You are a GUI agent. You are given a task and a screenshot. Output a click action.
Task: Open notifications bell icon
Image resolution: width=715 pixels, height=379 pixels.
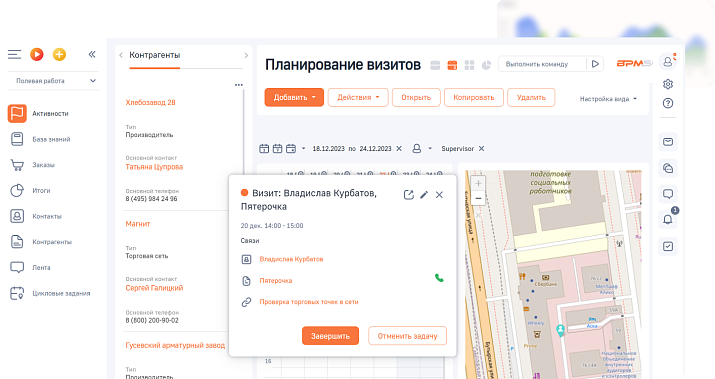[x=668, y=220]
